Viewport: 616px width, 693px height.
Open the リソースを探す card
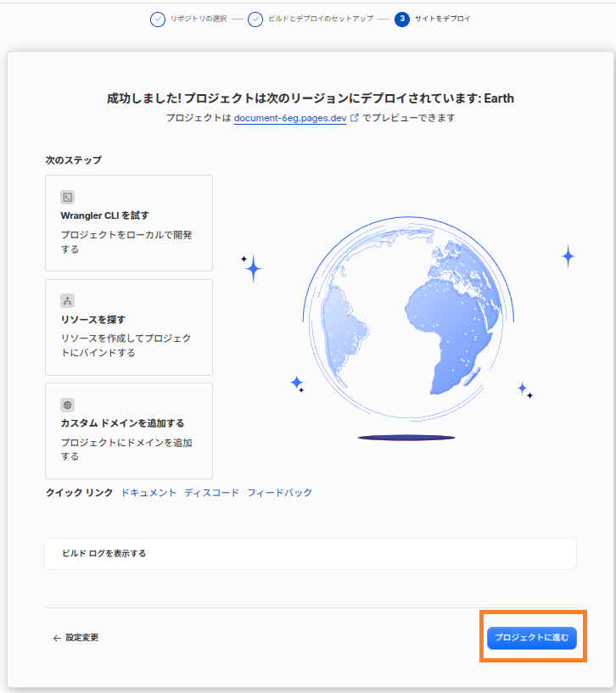pyautogui.click(x=129, y=327)
